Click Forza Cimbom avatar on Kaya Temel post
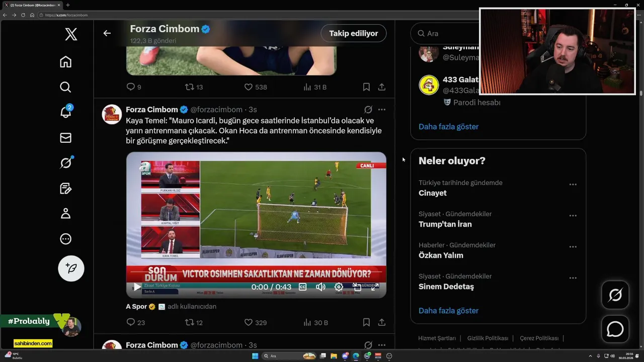 click(112, 115)
